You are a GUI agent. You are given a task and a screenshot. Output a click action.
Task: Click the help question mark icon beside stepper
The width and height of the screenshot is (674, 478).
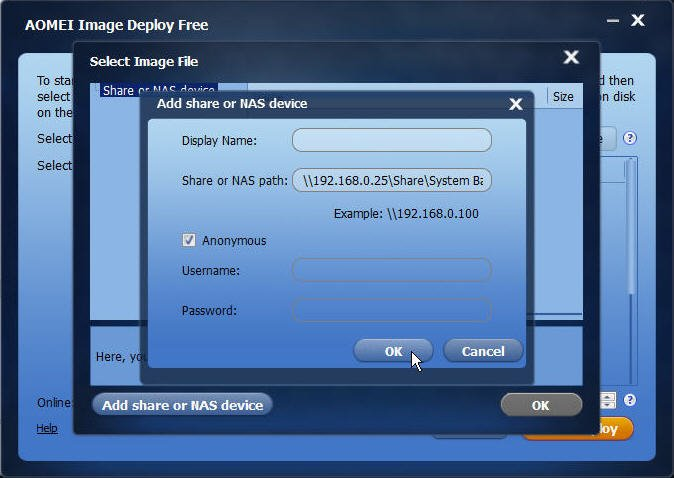(x=630, y=400)
